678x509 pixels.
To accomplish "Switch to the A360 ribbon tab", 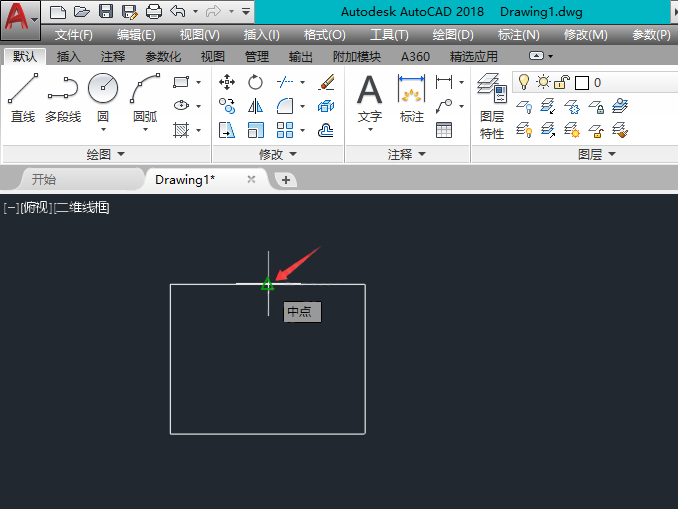I will click(416, 57).
